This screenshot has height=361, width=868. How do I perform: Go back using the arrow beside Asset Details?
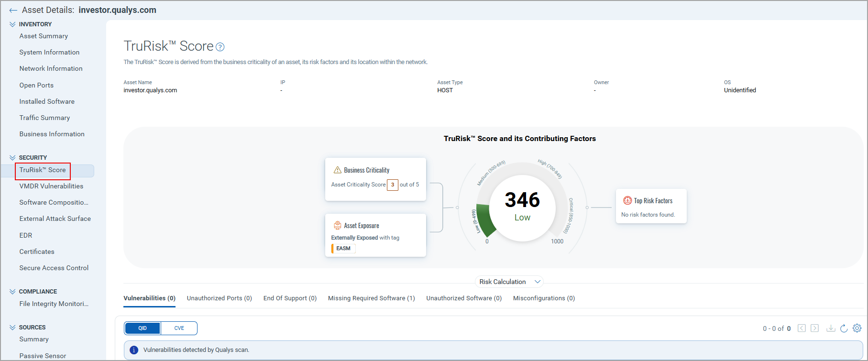click(13, 10)
